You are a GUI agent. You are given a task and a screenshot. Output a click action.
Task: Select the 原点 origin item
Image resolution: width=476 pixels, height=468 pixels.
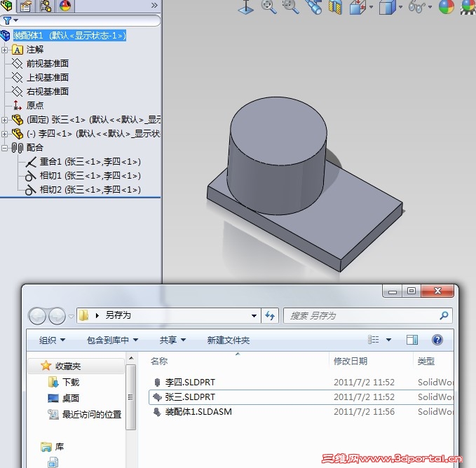click(35, 105)
